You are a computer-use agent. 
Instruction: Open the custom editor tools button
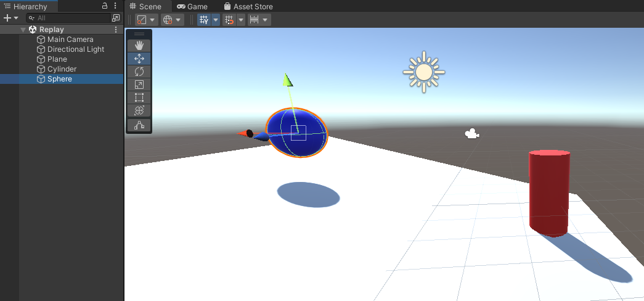pos(139,125)
